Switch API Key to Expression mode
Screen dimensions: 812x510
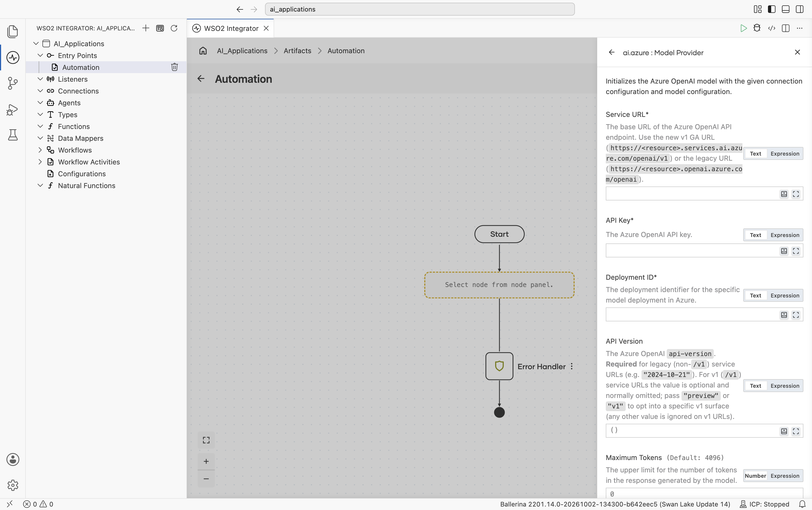coord(785,235)
